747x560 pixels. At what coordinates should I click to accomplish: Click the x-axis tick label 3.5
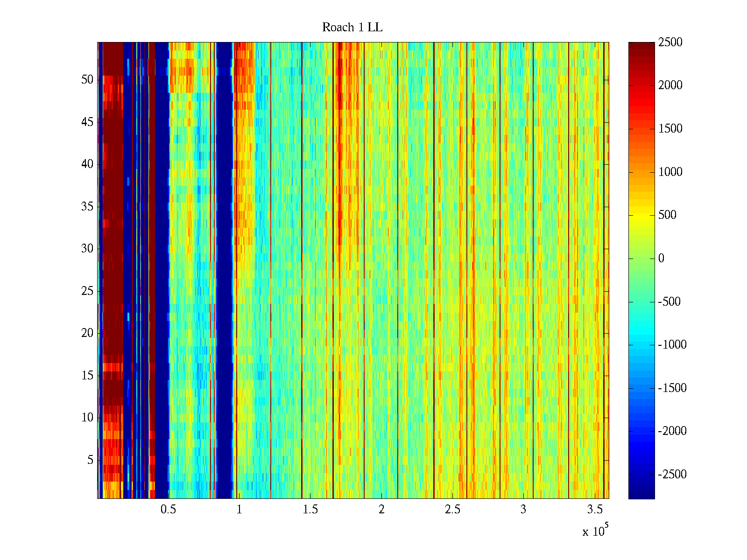pos(594,510)
